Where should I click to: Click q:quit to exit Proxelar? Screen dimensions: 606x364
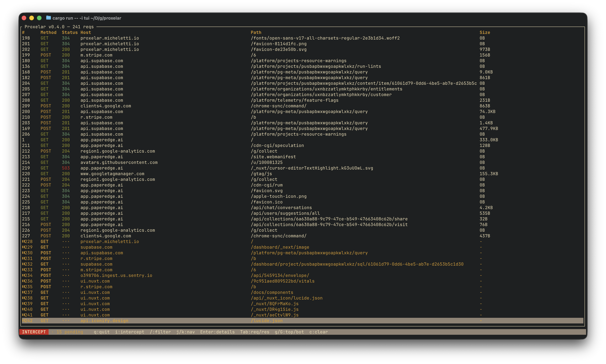pos(101,332)
